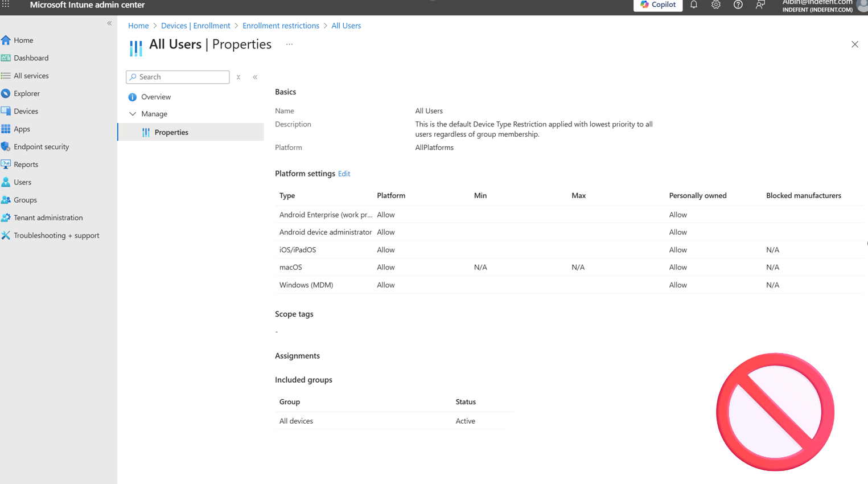Select Properties in the resource menu
The image size is (868, 484).
tap(171, 132)
